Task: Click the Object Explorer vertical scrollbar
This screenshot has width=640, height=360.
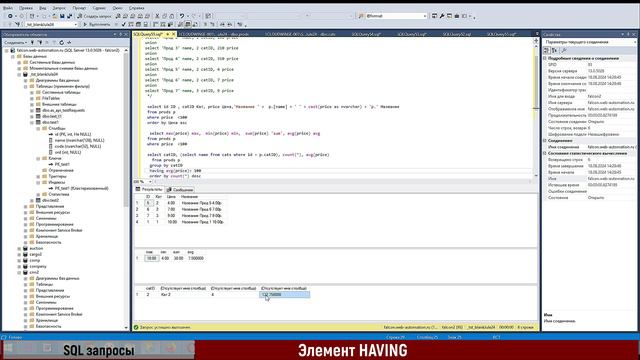Action: pyautogui.click(x=126, y=188)
